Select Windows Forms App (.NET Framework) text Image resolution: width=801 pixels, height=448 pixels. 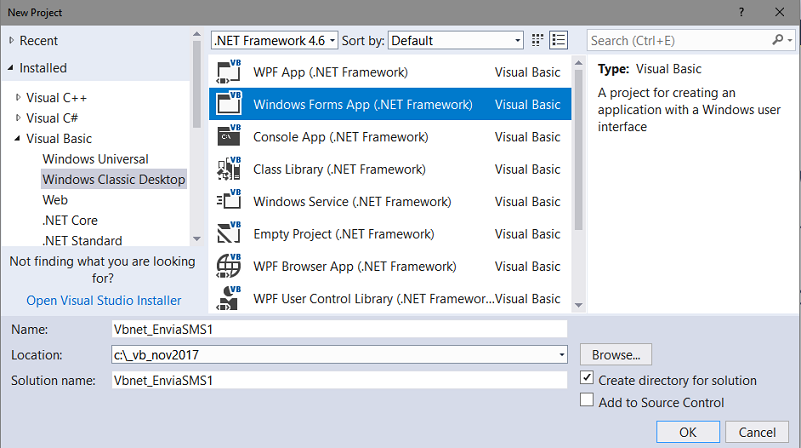click(363, 104)
